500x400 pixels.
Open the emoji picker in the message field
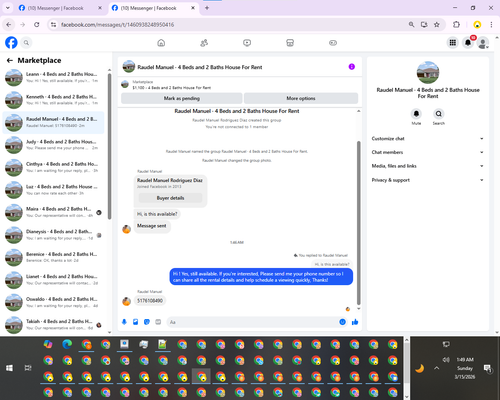(342, 322)
